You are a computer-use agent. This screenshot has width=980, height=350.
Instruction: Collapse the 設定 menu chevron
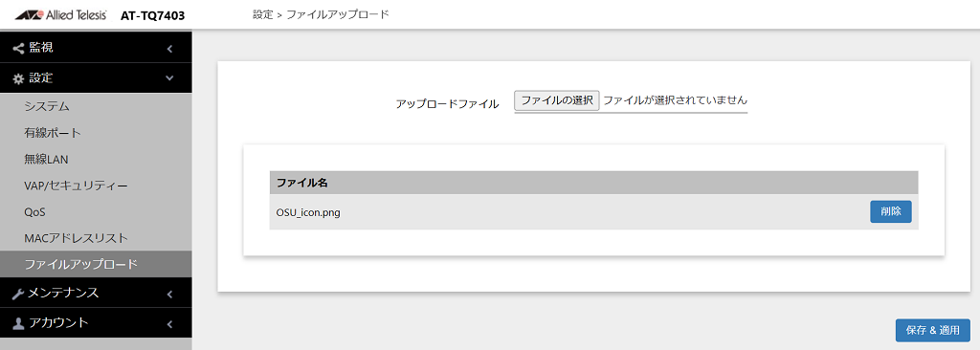[x=169, y=78]
